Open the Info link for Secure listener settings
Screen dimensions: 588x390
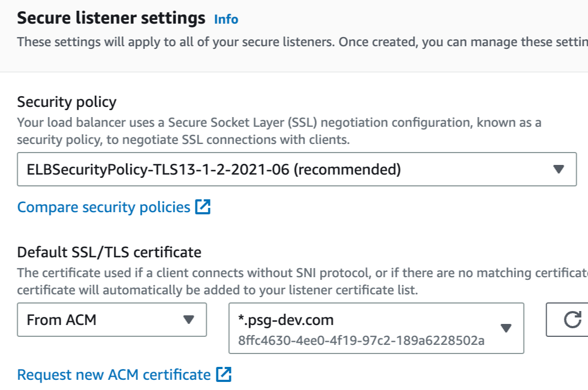(x=226, y=19)
